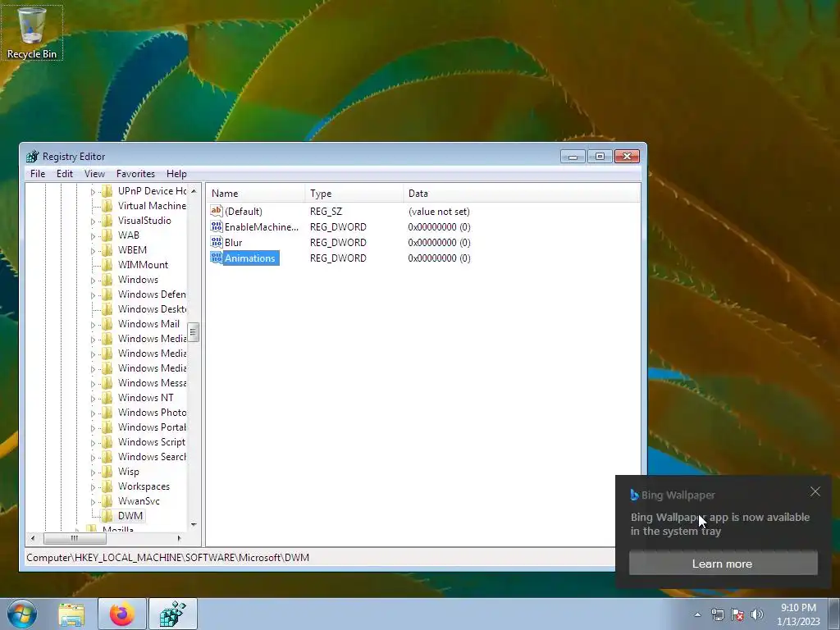Click the tree scroll left arrow
The image size is (840, 630).
click(33, 538)
